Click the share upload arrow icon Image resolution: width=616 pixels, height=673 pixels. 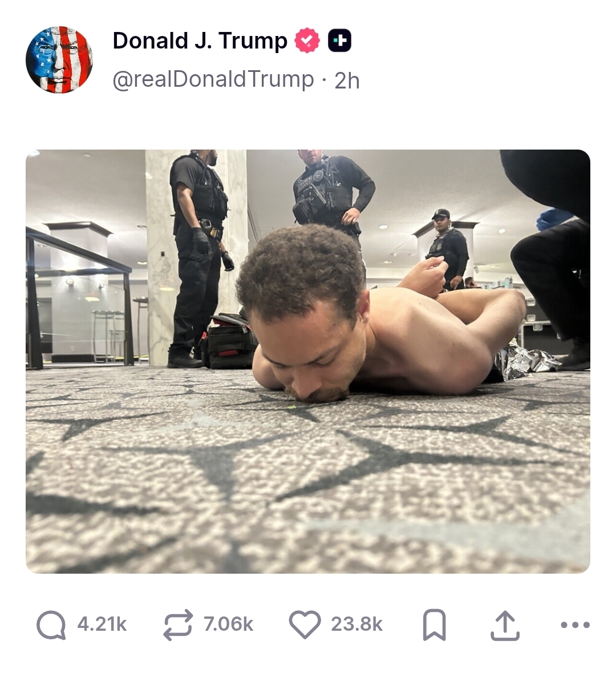tap(505, 626)
